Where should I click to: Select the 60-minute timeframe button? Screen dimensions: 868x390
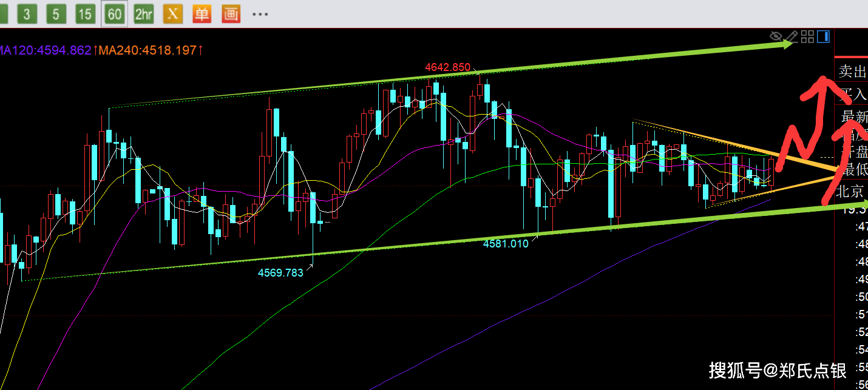click(x=114, y=14)
